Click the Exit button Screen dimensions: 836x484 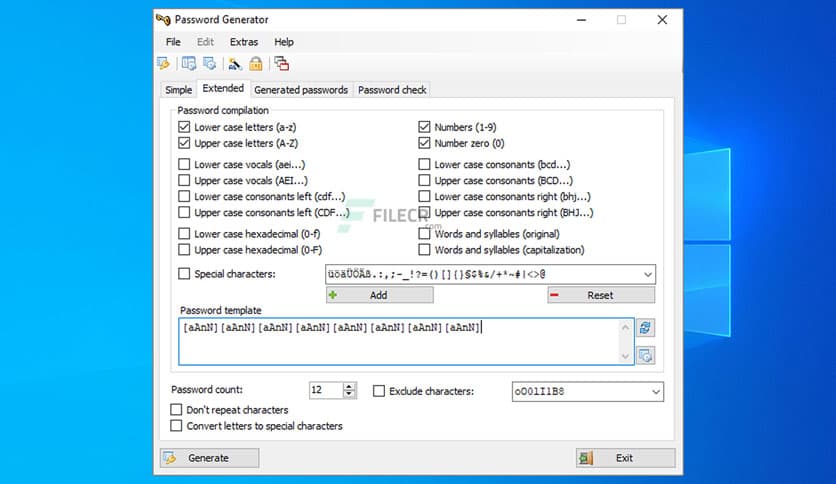625,458
